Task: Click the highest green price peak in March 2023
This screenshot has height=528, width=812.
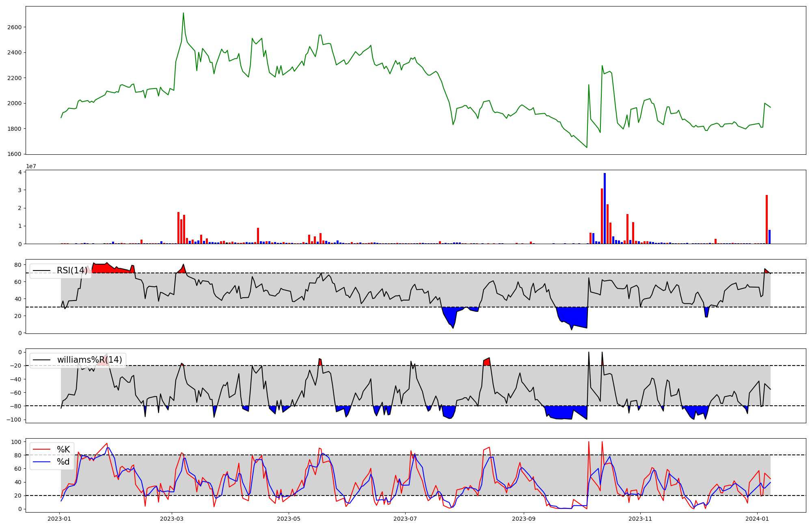Action: 183,14
